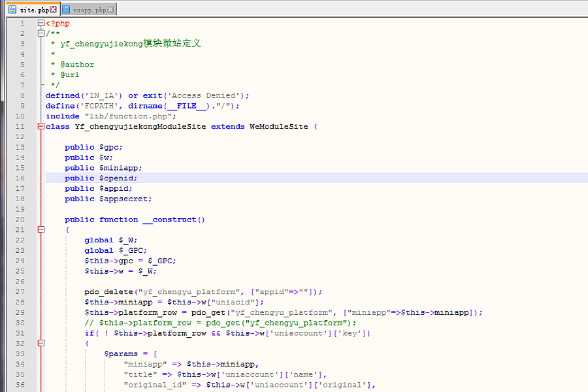Image resolution: width=588 pixels, height=392 pixels.
Task: Click the 'WeModuleSite' class name
Action: [x=278, y=127]
